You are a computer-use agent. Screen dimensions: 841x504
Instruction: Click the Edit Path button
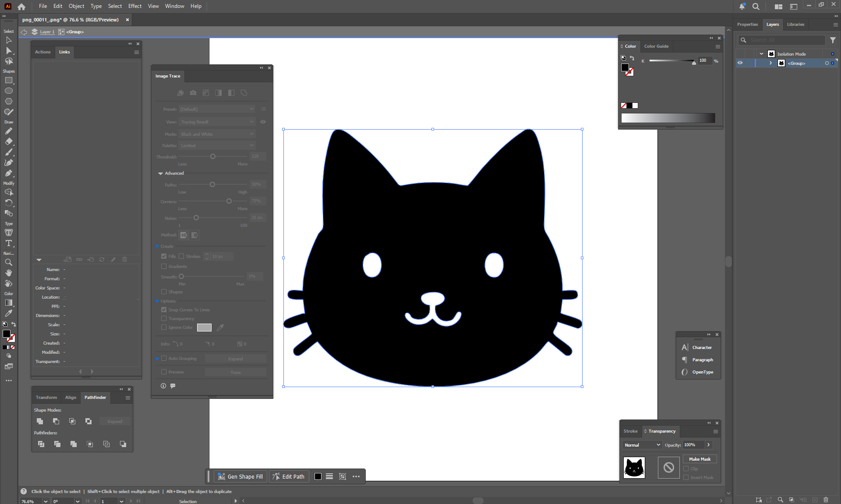[x=289, y=476]
